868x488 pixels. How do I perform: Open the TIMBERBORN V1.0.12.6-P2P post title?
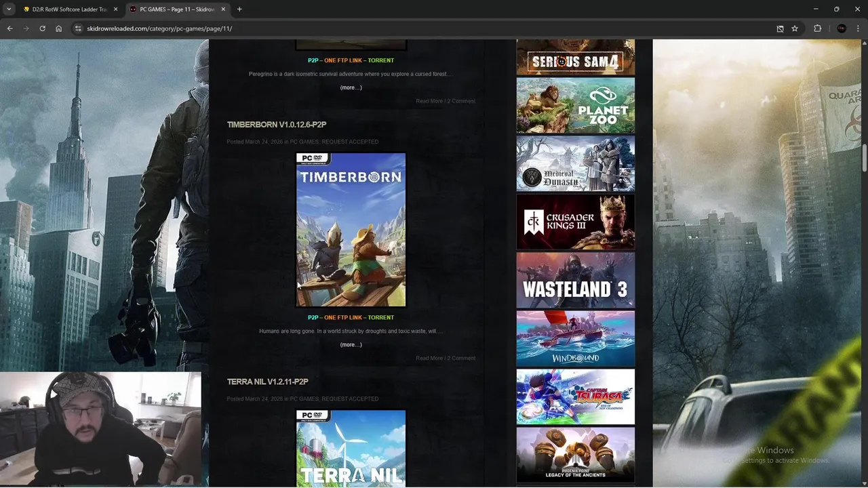[277, 125]
